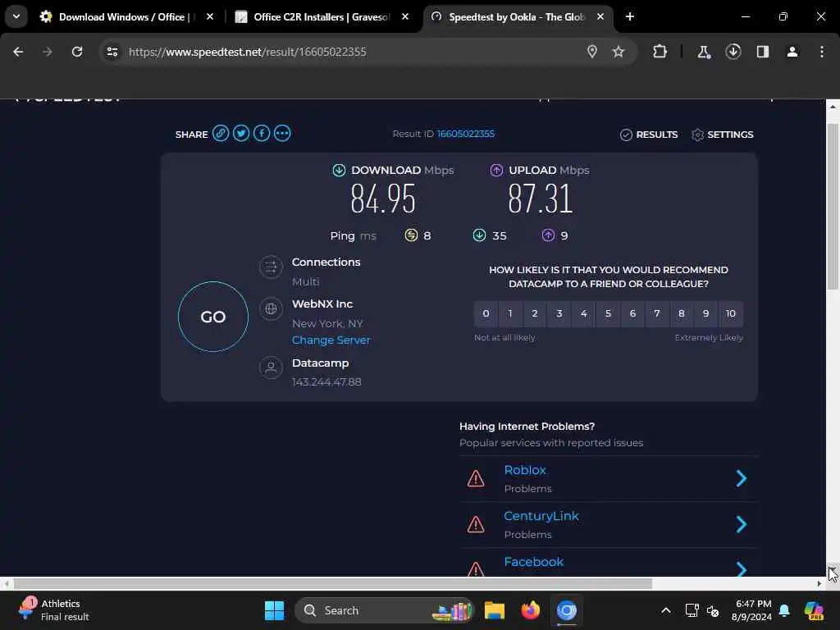Go back to the previous page
Image resolution: width=840 pixels, height=630 pixels.
click(x=18, y=52)
